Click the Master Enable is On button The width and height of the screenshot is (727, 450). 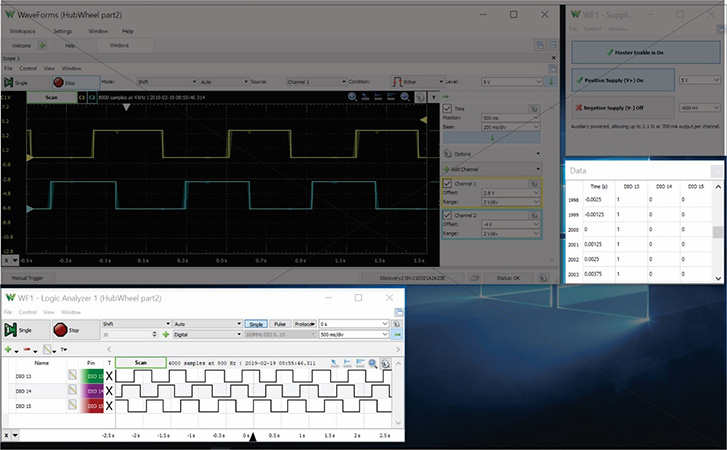(x=644, y=51)
